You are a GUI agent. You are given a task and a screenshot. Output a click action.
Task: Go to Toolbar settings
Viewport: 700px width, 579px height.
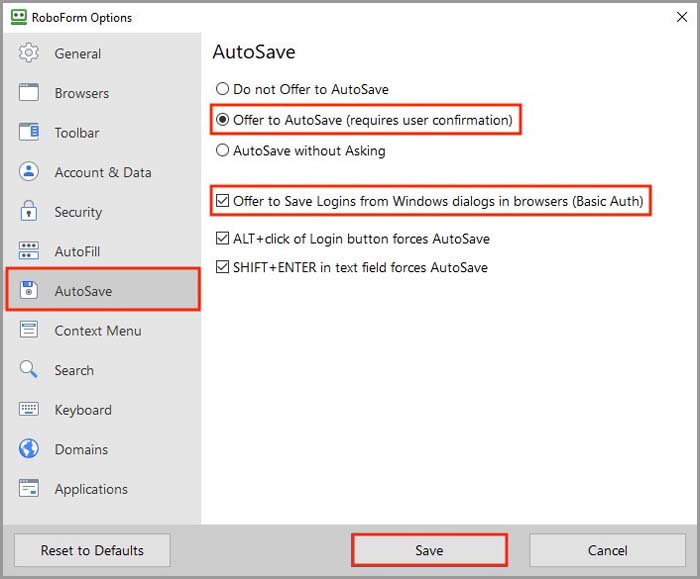(103, 133)
